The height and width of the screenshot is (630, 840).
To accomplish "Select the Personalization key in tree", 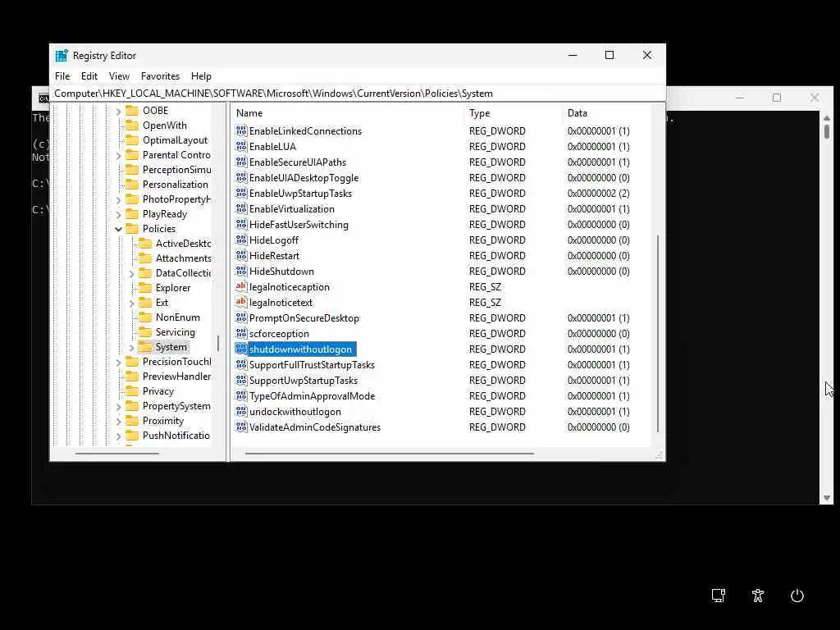I will coord(176,185).
